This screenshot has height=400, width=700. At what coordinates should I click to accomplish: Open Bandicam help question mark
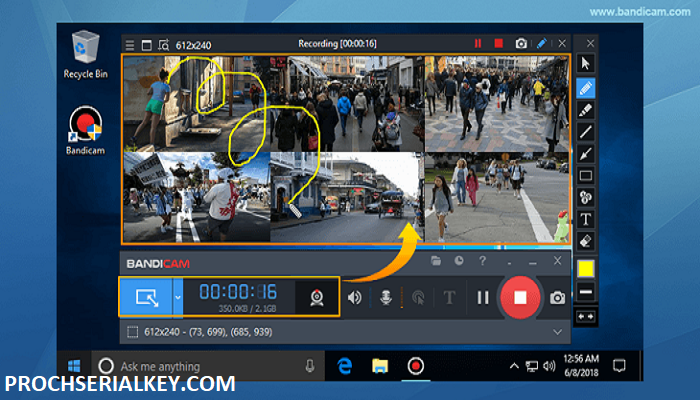[x=482, y=261]
